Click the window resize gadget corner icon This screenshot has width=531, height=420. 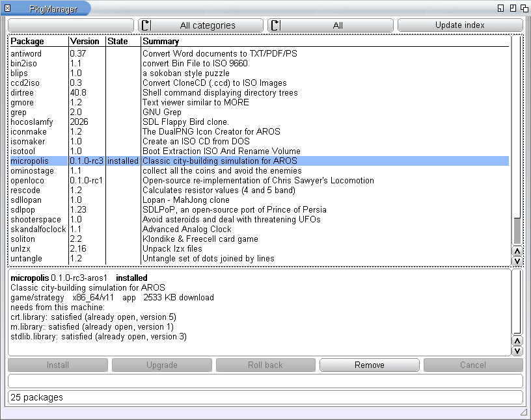point(524,412)
